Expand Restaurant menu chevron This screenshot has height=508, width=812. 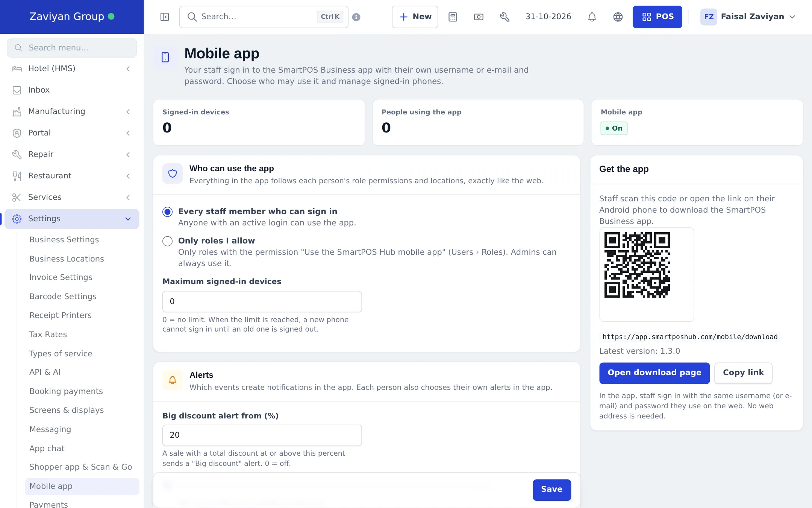coord(128,176)
